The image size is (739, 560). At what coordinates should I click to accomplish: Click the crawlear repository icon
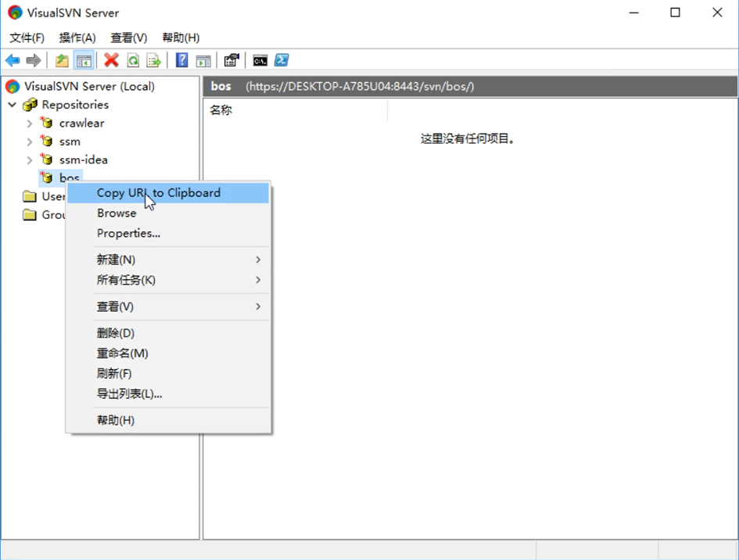[46, 123]
